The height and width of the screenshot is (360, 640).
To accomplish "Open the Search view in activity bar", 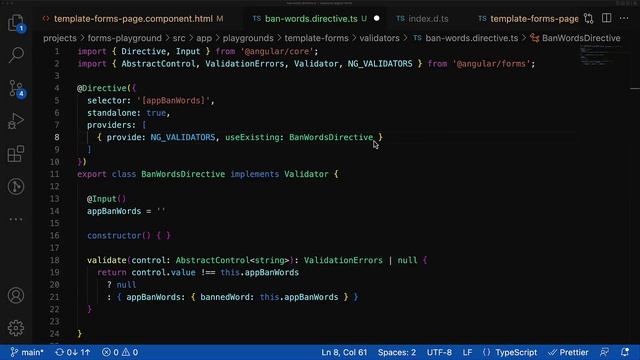I will pyautogui.click(x=16, y=55).
